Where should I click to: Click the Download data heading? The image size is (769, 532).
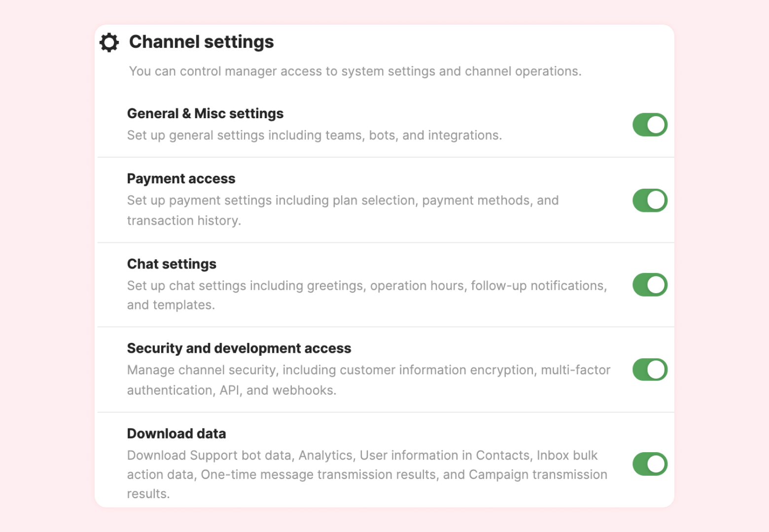pos(176,433)
